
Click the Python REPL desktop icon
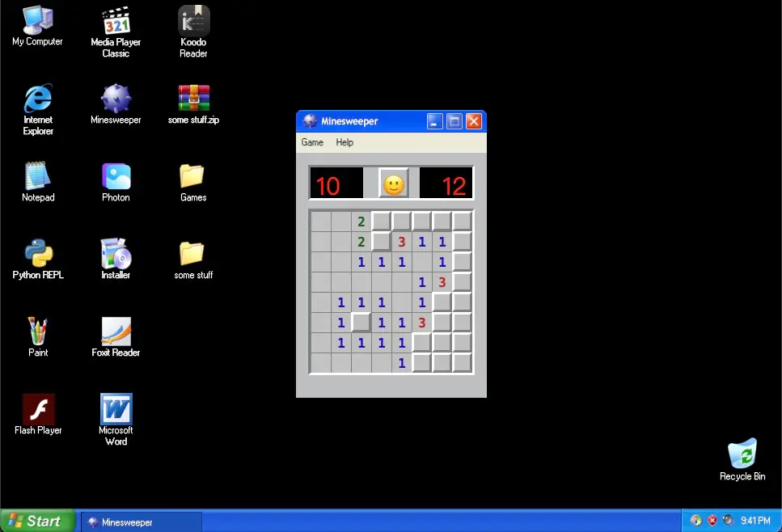click(38, 260)
